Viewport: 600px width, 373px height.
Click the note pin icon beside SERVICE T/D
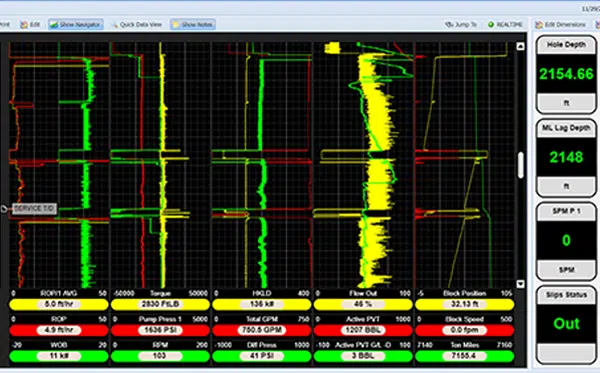click(4, 208)
